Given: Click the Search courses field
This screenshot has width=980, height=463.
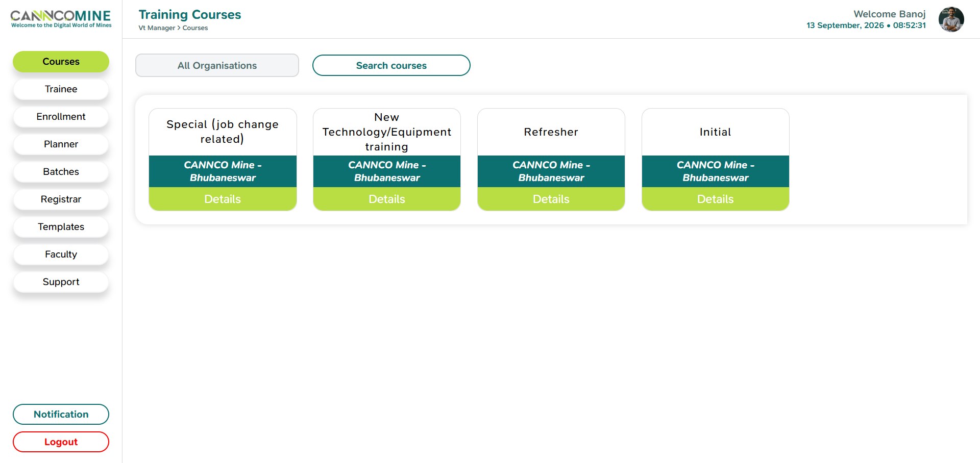Looking at the screenshot, I should 391,65.
